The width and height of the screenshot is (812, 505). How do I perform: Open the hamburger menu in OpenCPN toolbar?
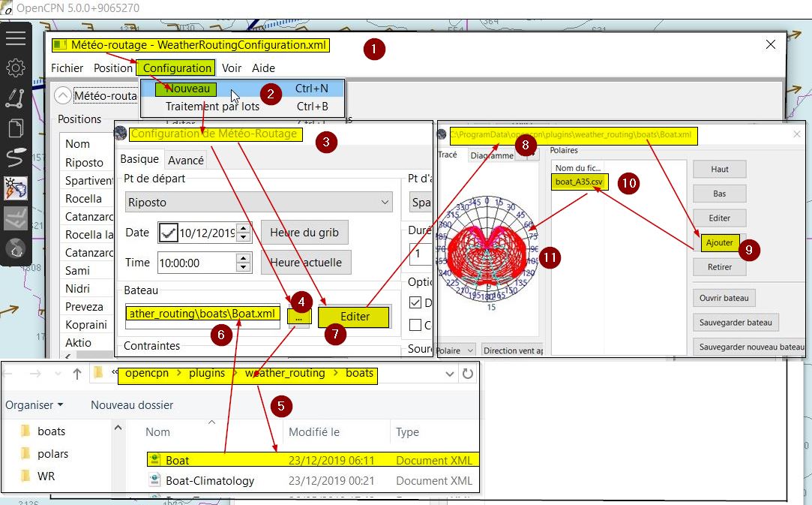pyautogui.click(x=16, y=38)
